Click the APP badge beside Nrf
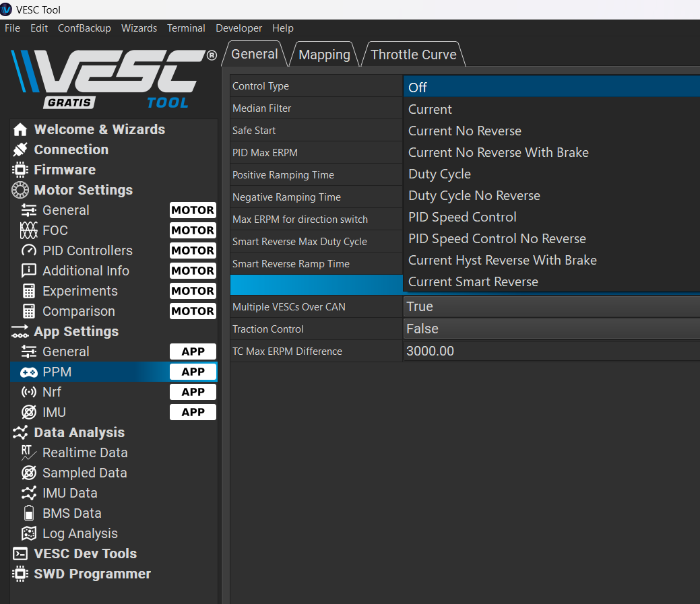The height and width of the screenshot is (604, 700). pyautogui.click(x=193, y=392)
